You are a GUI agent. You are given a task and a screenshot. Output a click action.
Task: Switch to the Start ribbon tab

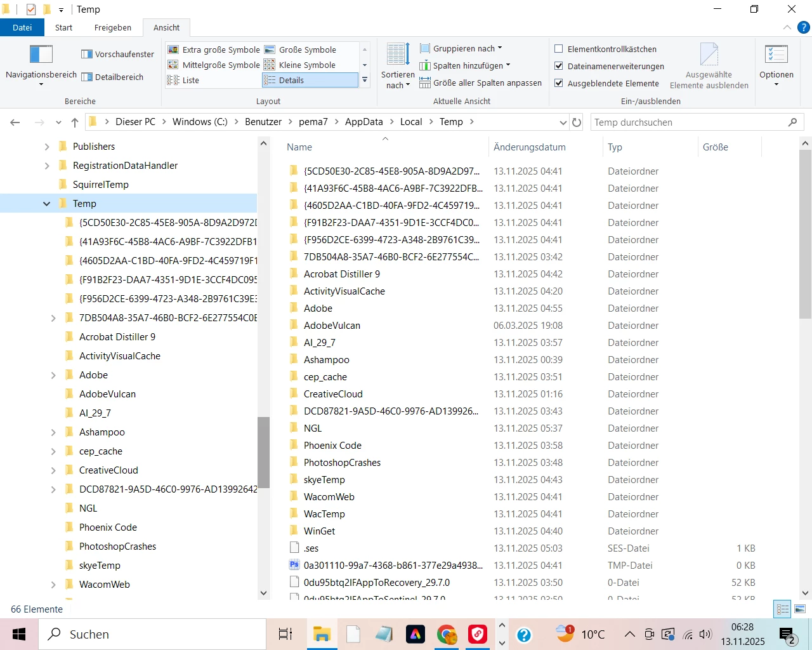(63, 27)
